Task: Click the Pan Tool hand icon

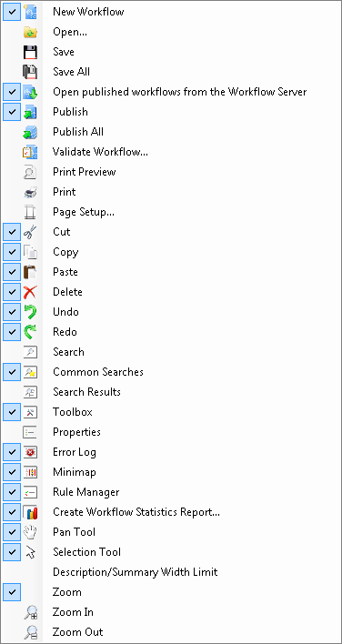Action: pyautogui.click(x=30, y=532)
